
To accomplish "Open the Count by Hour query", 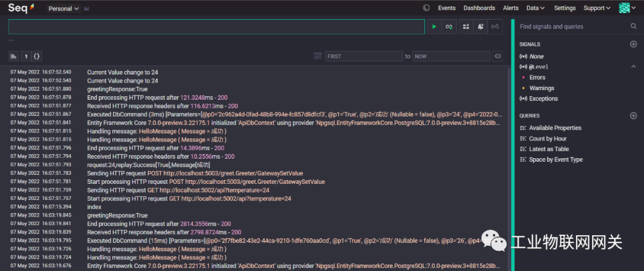I will 547,138.
